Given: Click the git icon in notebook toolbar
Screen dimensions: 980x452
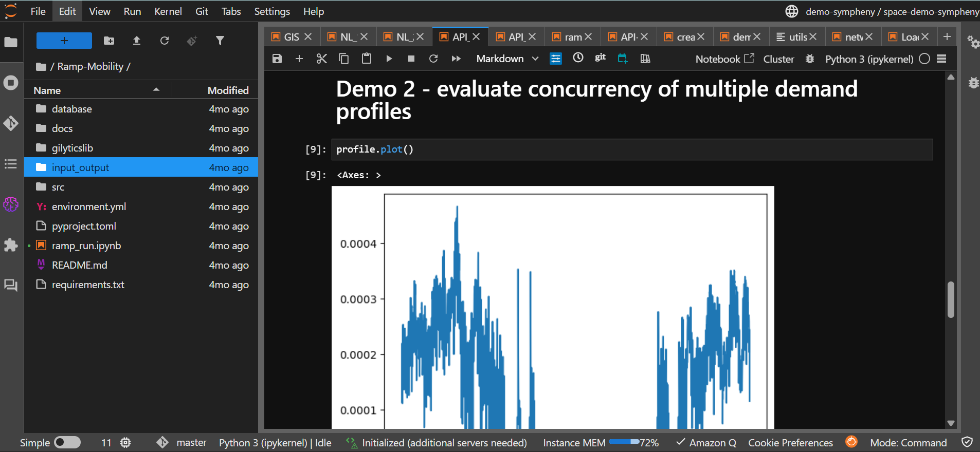Looking at the screenshot, I should point(600,58).
